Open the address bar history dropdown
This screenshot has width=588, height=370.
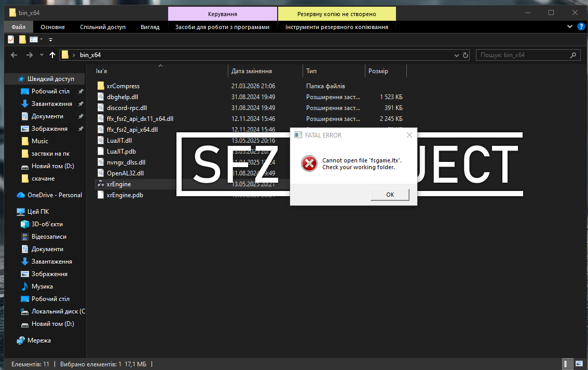(x=456, y=55)
